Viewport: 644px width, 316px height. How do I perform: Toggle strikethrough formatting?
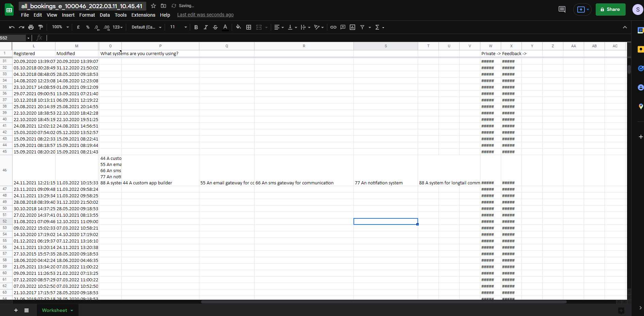click(x=215, y=27)
